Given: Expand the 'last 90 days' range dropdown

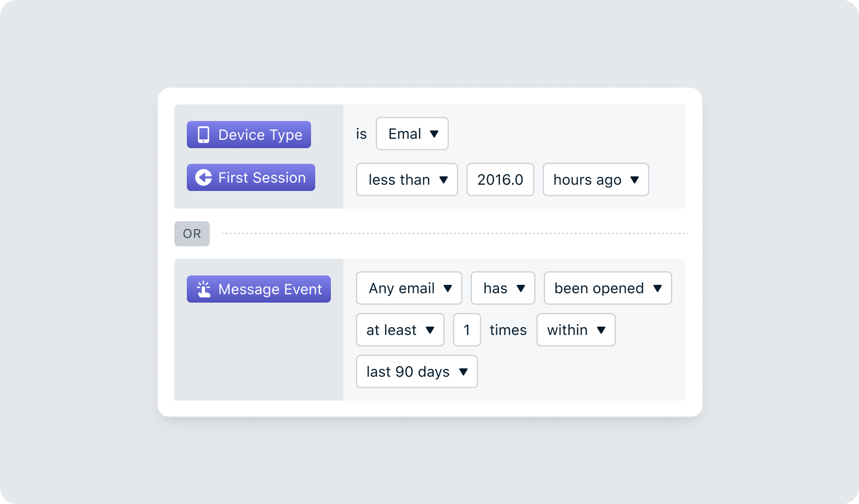Looking at the screenshot, I should [416, 371].
